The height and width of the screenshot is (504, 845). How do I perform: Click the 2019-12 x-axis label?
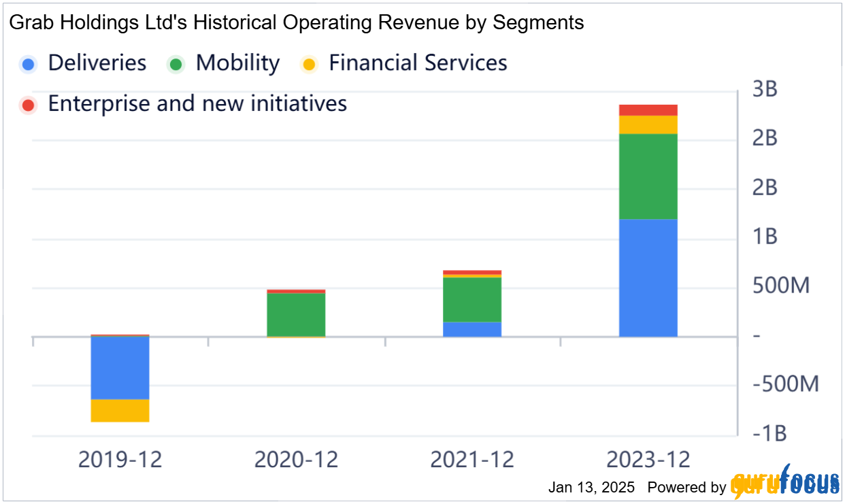click(120, 460)
